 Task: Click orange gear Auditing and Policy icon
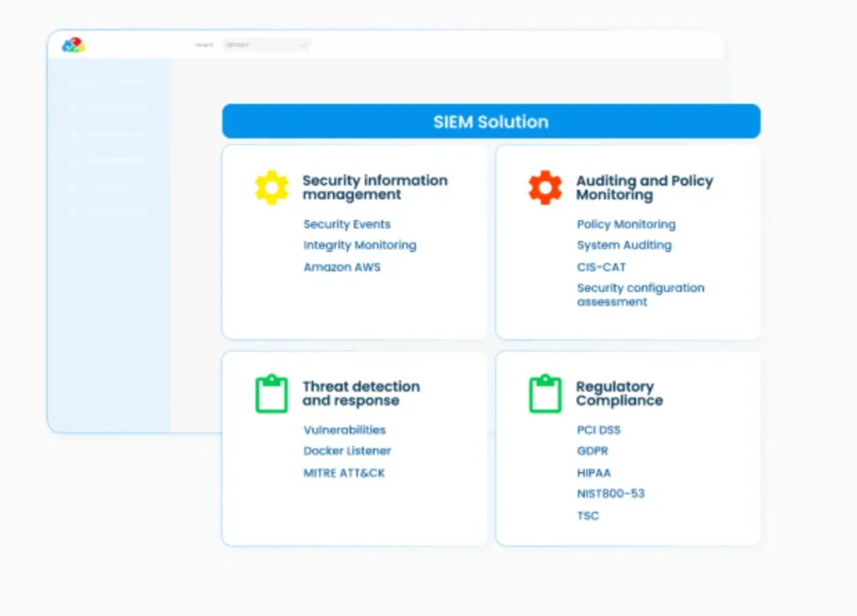click(x=545, y=187)
